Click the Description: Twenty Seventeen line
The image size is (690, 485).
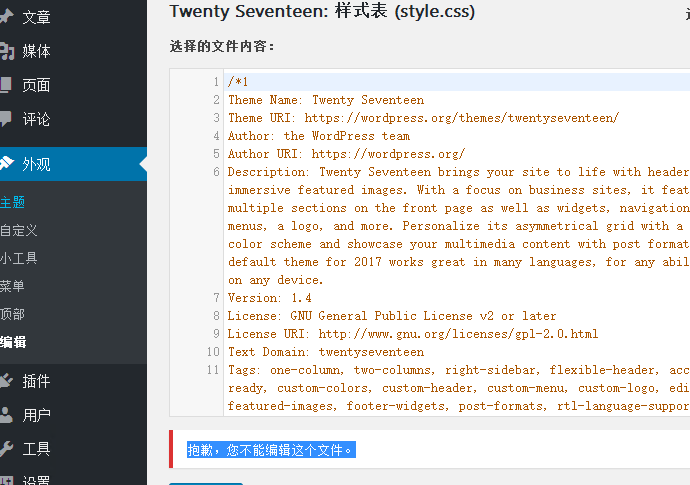point(458,172)
